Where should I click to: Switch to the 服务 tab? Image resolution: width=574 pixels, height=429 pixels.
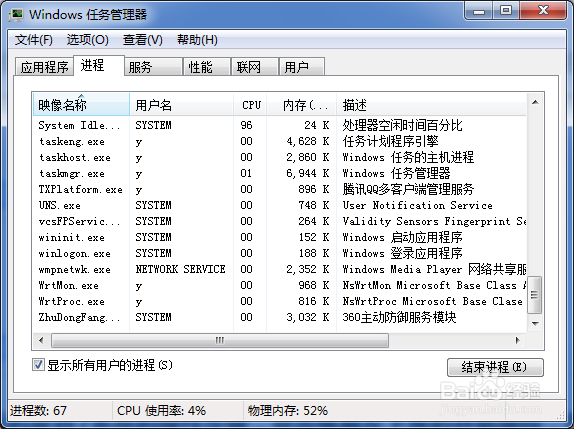click(x=153, y=67)
